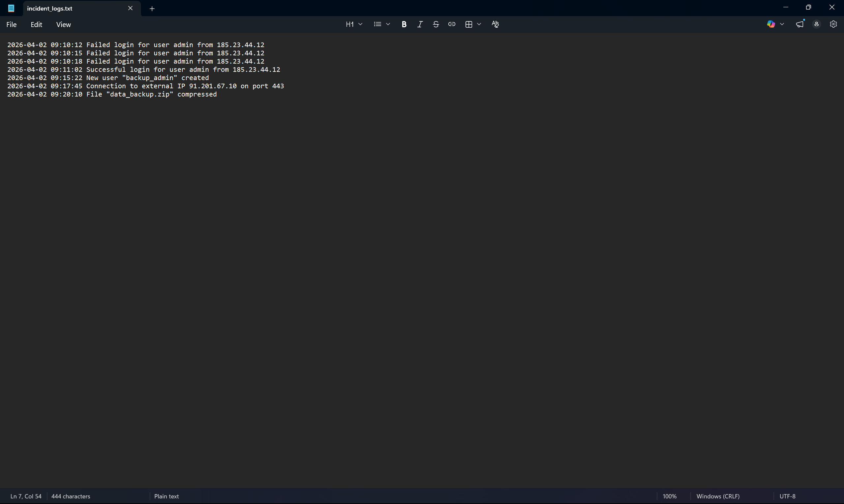Add a new tab
Screen dimensions: 844x504
152,9
